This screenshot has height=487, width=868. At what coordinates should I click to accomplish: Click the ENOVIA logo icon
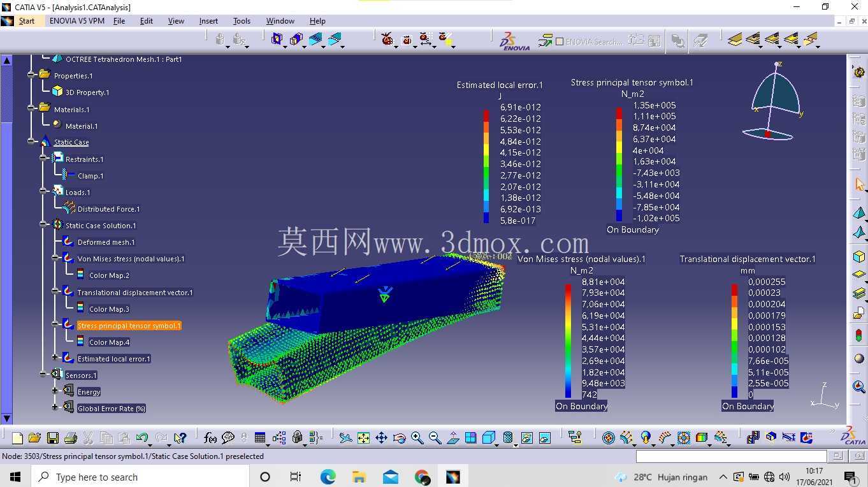(x=514, y=41)
